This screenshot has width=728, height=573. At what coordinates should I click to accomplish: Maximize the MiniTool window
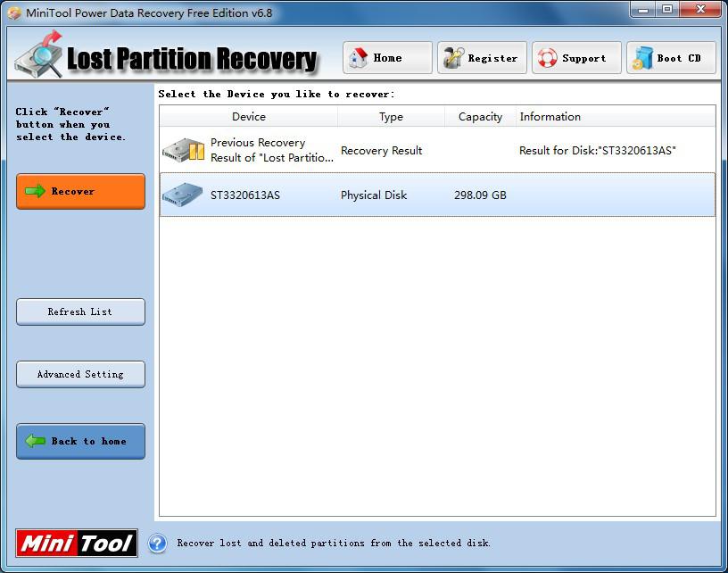[667, 10]
